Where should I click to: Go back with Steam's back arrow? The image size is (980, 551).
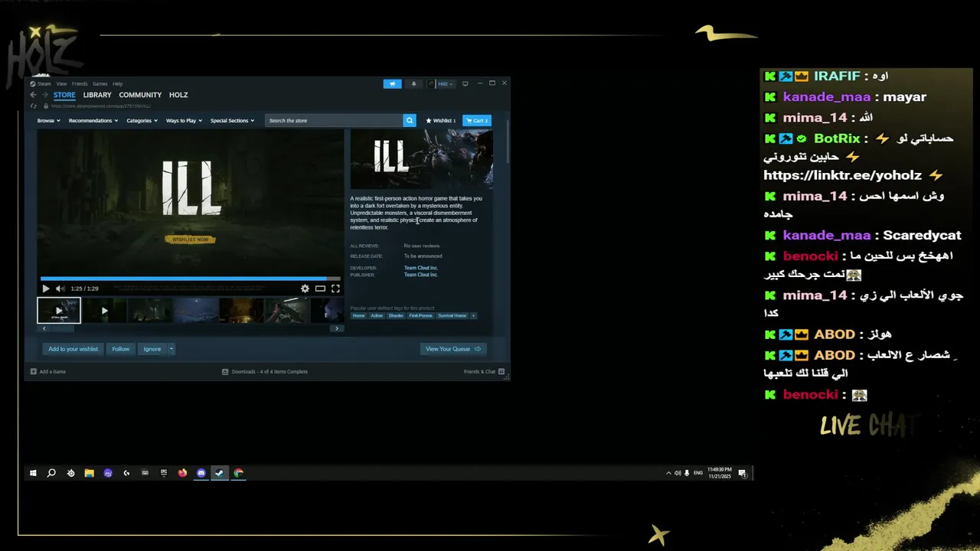click(x=33, y=95)
